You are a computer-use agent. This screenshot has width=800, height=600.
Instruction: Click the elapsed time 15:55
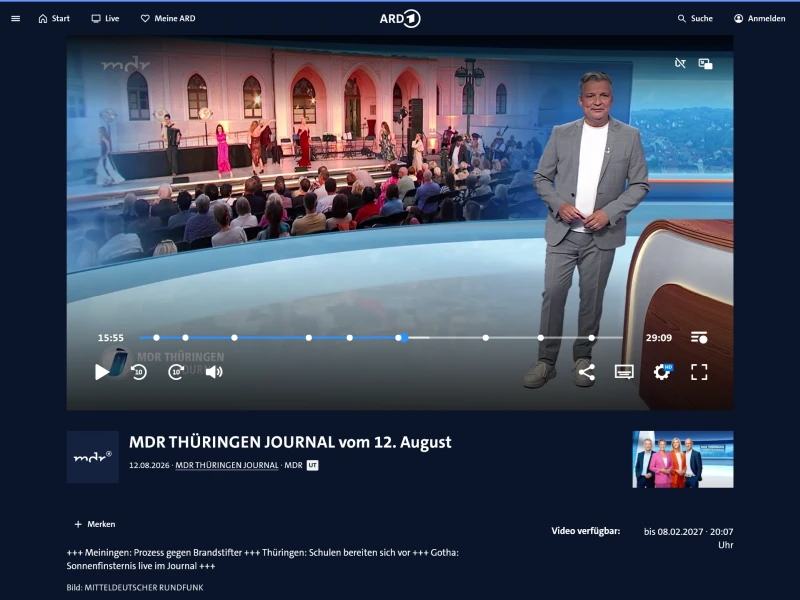click(x=111, y=338)
